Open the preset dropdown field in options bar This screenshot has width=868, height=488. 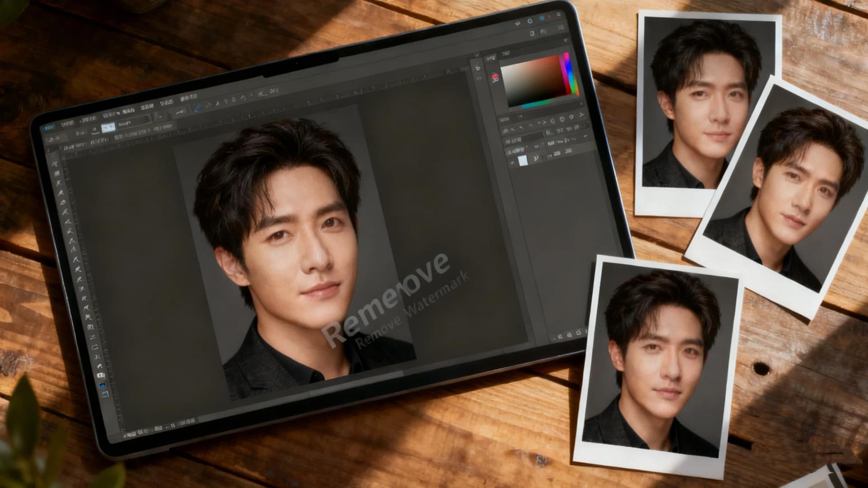tap(133, 123)
